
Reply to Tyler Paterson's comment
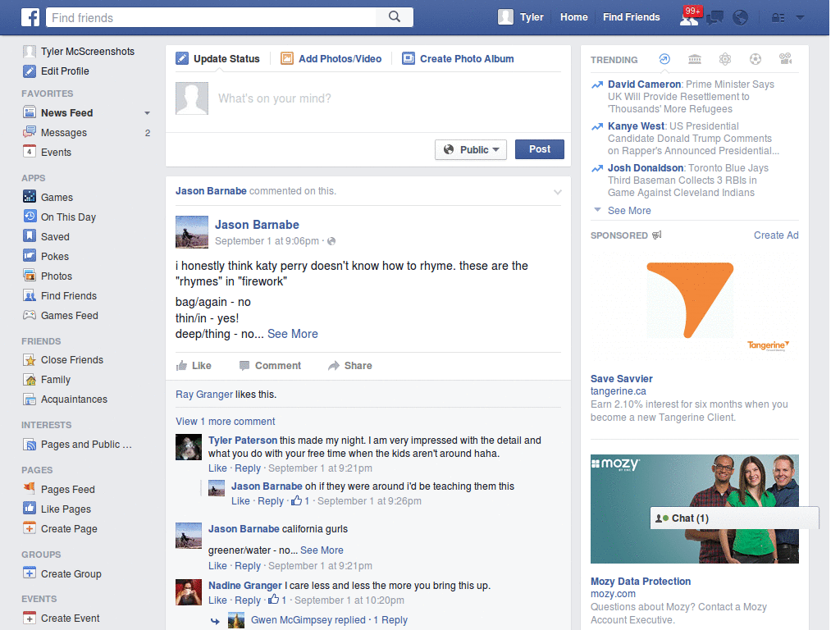coord(248,468)
